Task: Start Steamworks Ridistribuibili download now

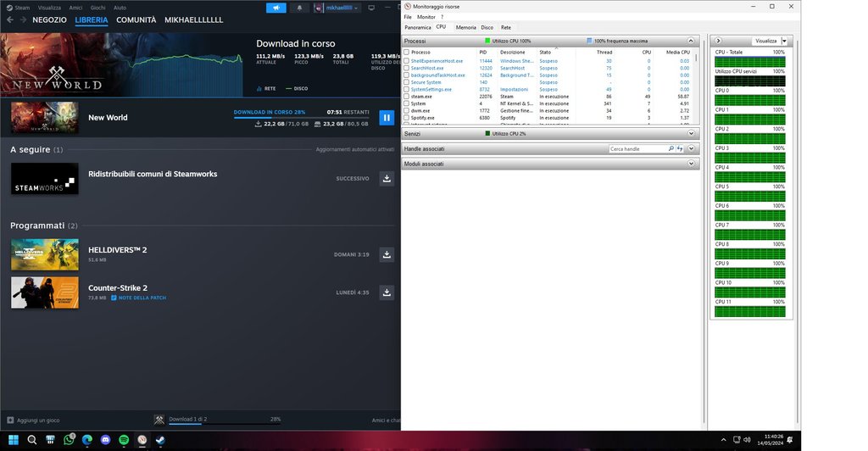Action: pos(387,178)
